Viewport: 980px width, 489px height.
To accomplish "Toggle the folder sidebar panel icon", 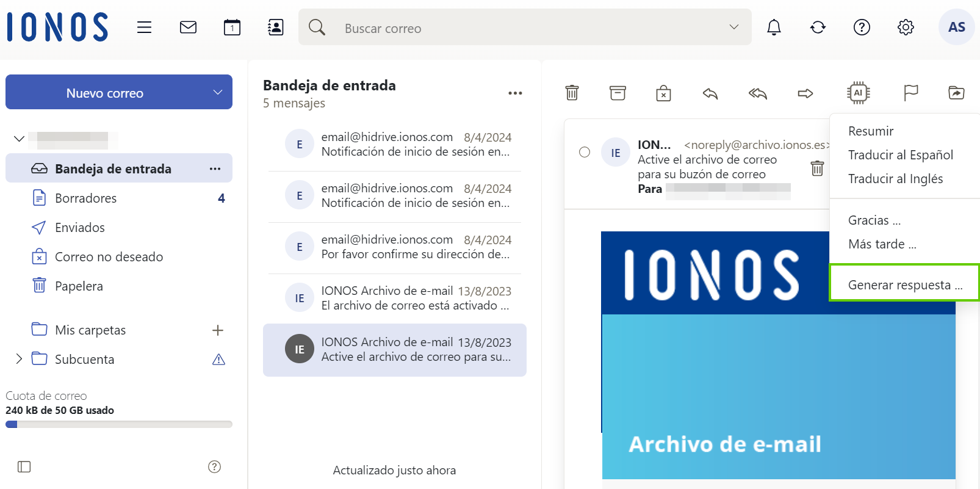I will [x=24, y=467].
